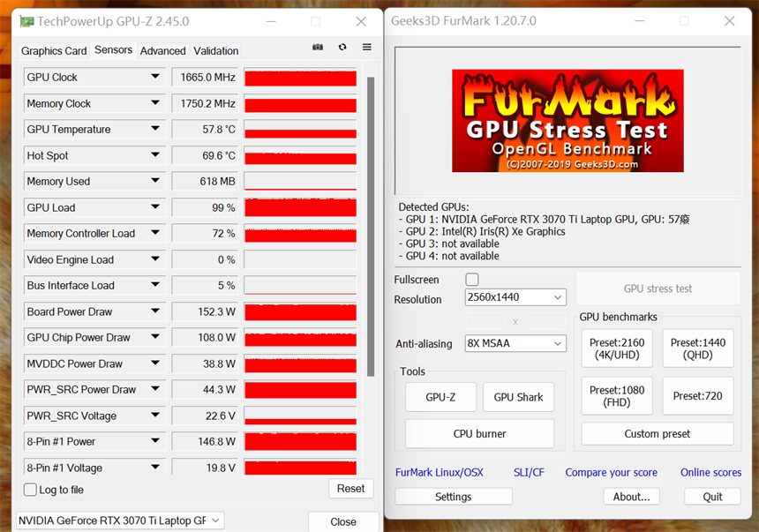Open the Validation tab

216,51
